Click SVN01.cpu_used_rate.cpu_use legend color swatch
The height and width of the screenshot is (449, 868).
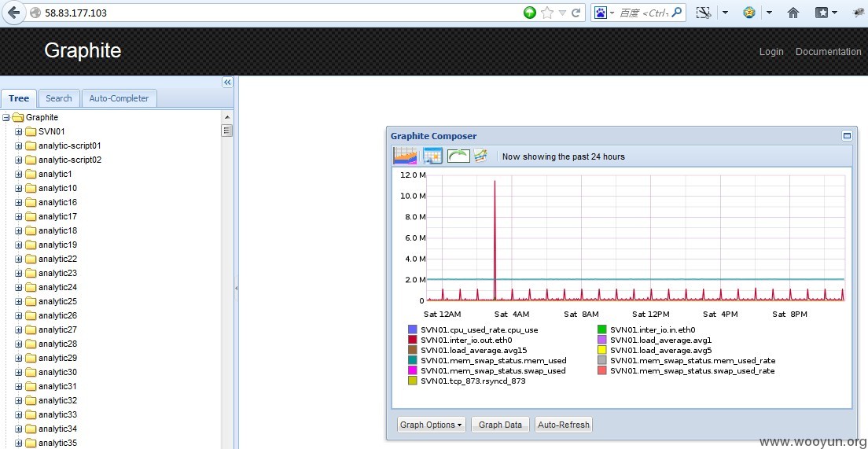(x=413, y=330)
